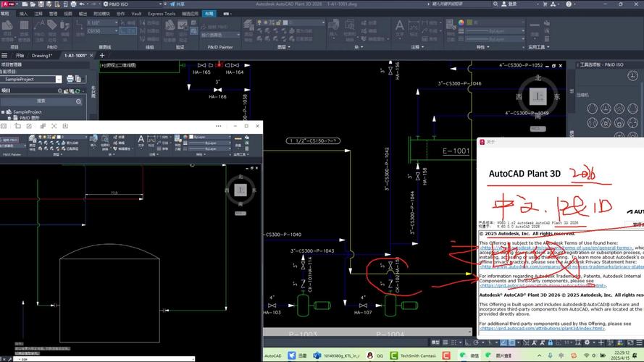This screenshot has height=362, width=644.
Task: Click the New drawing icon in quick access toolbar
Action: pos(25,4)
